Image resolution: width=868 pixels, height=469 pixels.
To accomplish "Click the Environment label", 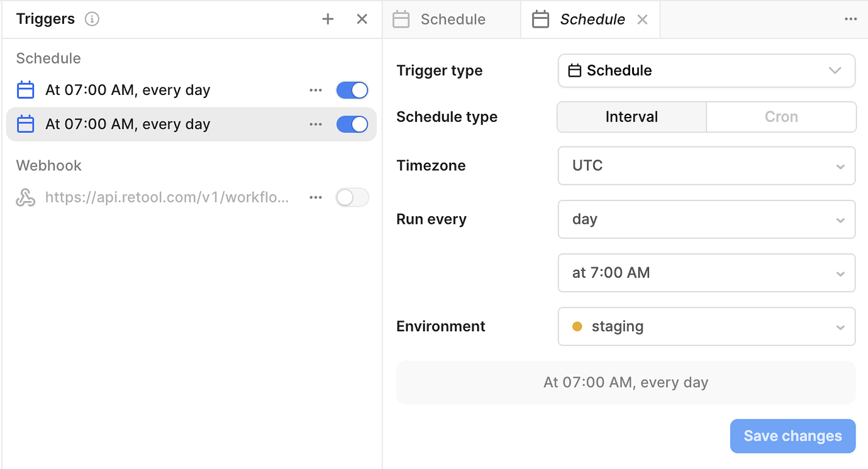I will (441, 326).
